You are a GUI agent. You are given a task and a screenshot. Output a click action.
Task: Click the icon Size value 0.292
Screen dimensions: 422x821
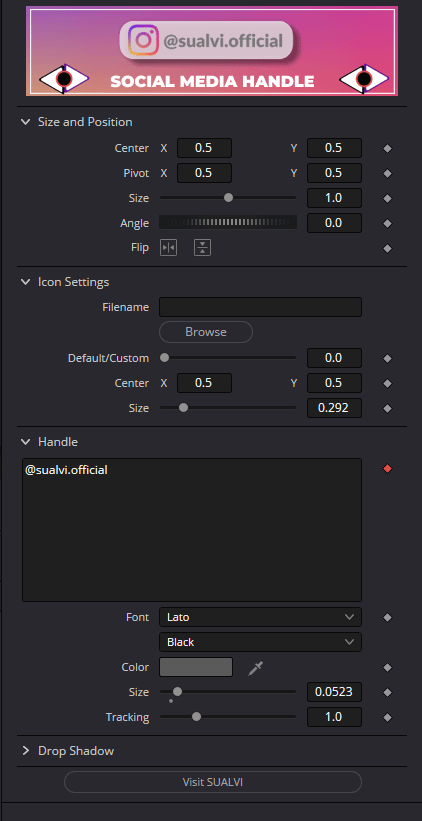tap(334, 408)
